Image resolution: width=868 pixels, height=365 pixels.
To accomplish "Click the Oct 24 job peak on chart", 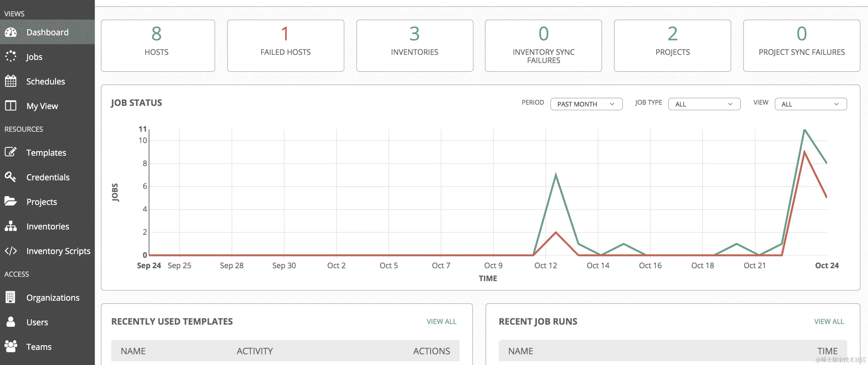I will 804,130.
